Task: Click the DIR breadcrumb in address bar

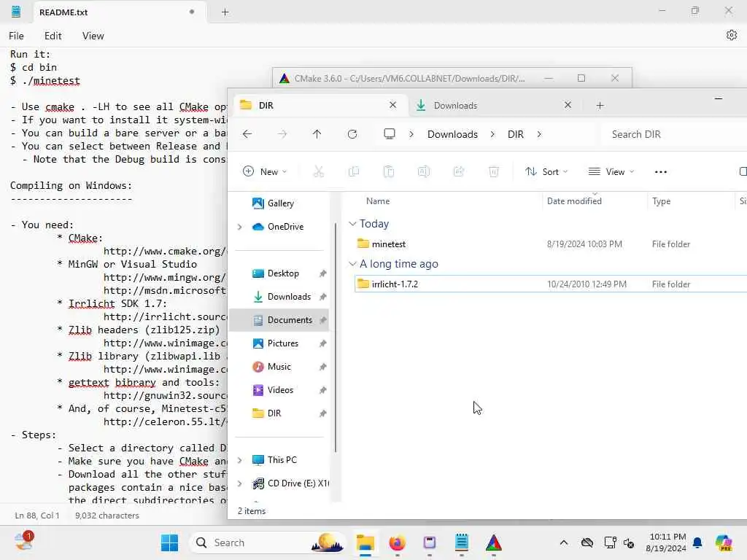Action: tap(516, 134)
